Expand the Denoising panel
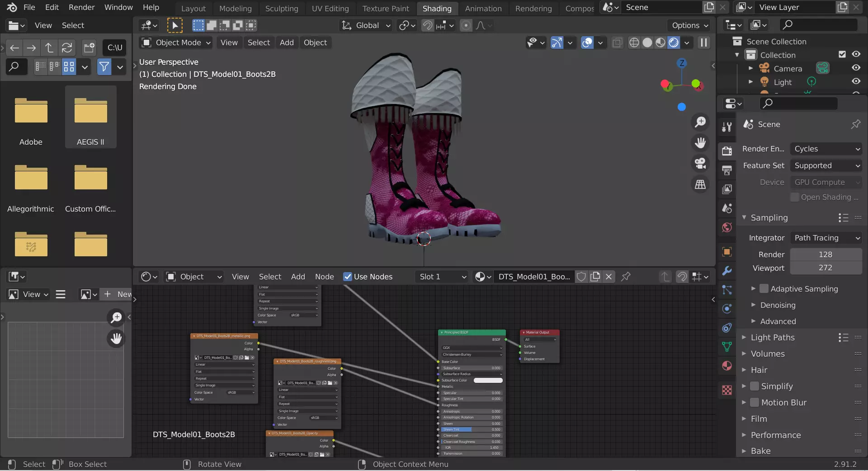The image size is (868, 471). [778, 305]
